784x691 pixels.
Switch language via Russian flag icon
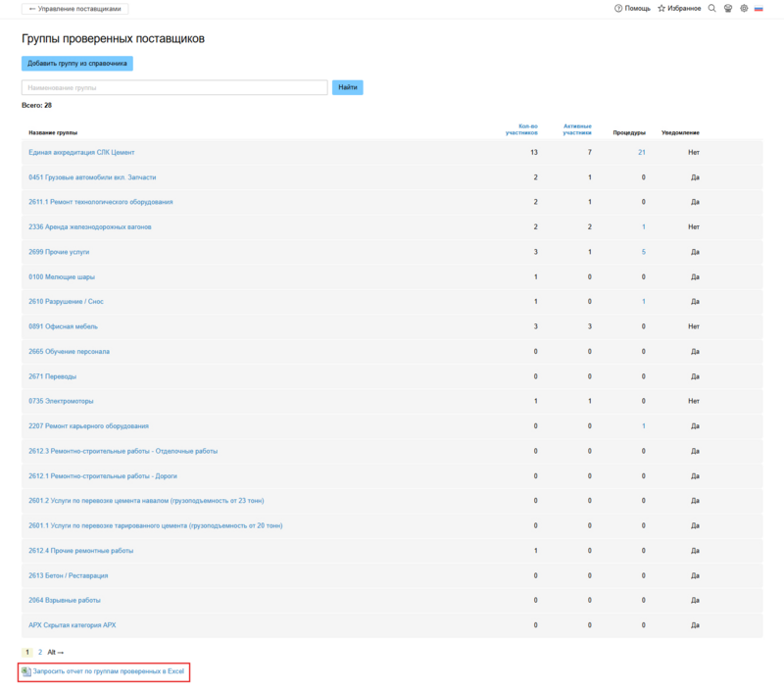click(759, 8)
